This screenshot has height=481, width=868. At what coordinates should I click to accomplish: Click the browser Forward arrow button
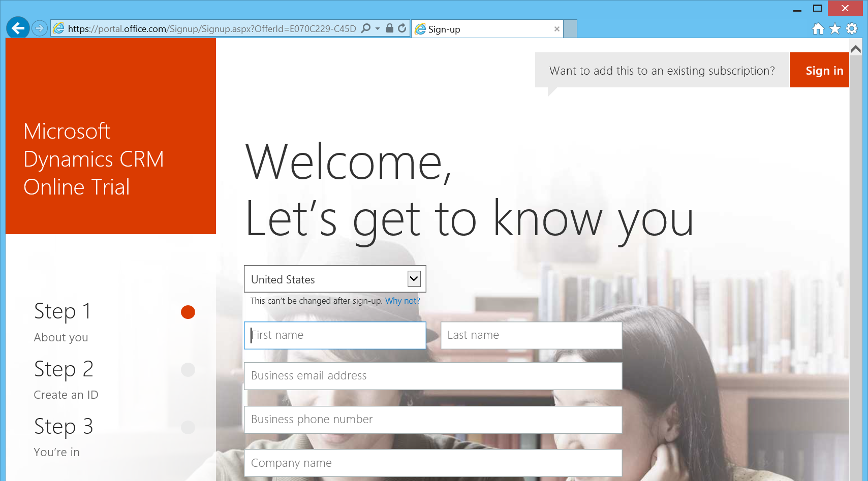39,28
